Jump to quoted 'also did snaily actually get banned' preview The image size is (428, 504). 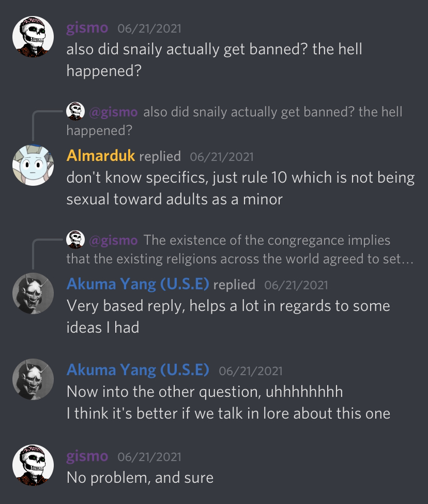point(234,121)
